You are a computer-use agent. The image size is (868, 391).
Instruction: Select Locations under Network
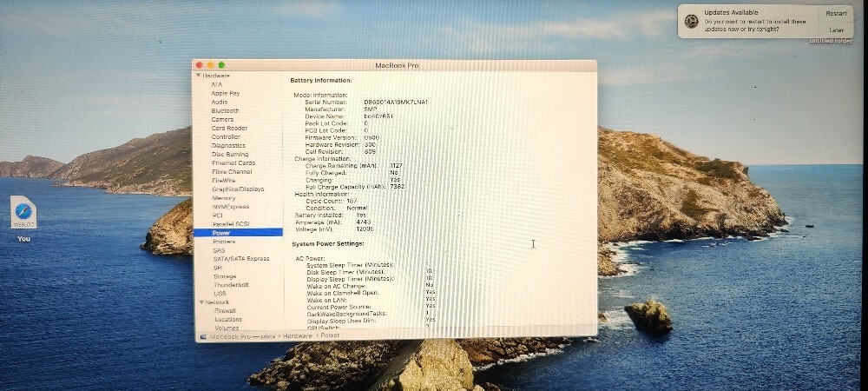point(228,320)
